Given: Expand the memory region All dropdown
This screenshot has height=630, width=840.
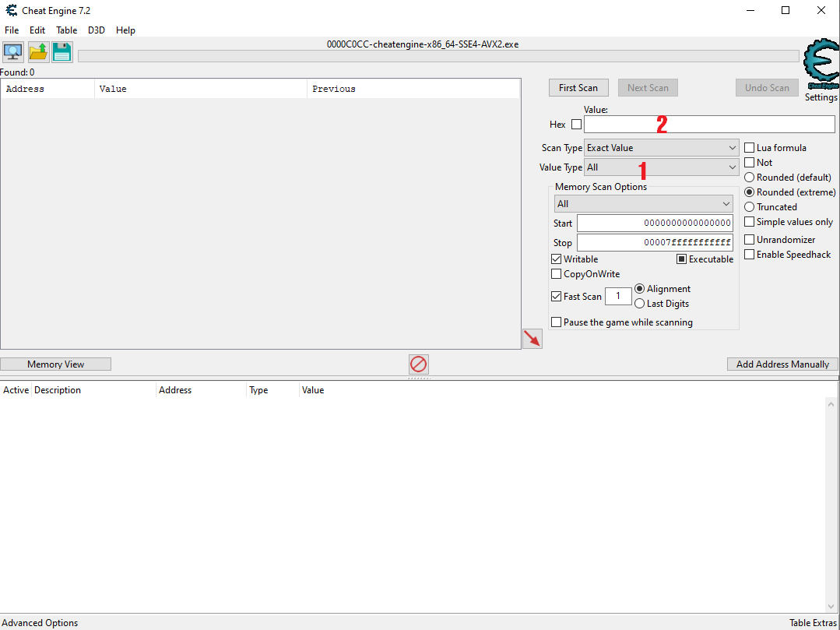Looking at the screenshot, I should [x=643, y=203].
